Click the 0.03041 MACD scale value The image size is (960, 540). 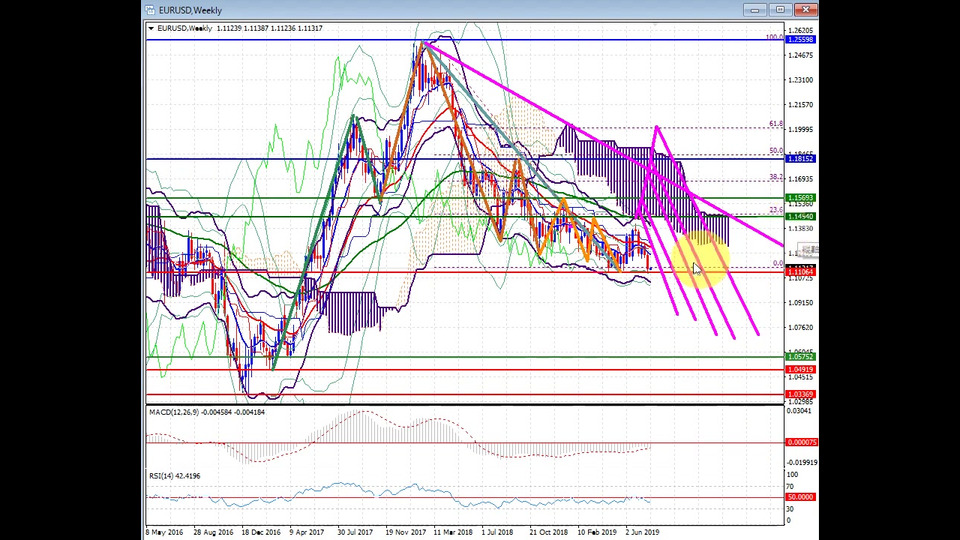coord(799,411)
